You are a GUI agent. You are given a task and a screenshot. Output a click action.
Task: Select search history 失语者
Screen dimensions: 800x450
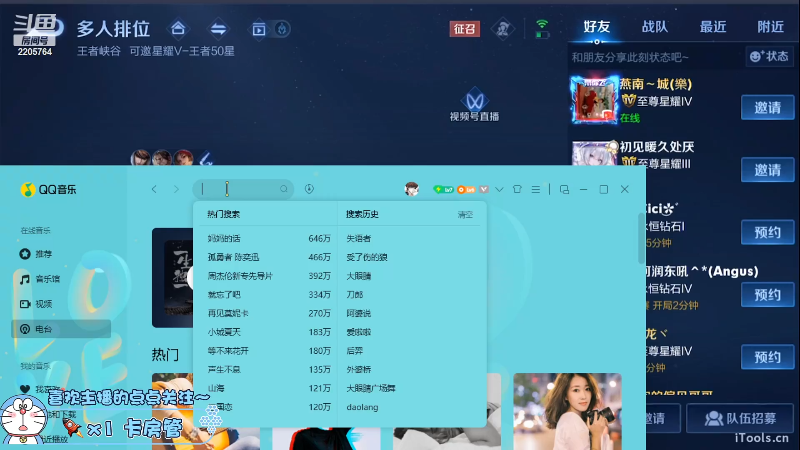[359, 238]
